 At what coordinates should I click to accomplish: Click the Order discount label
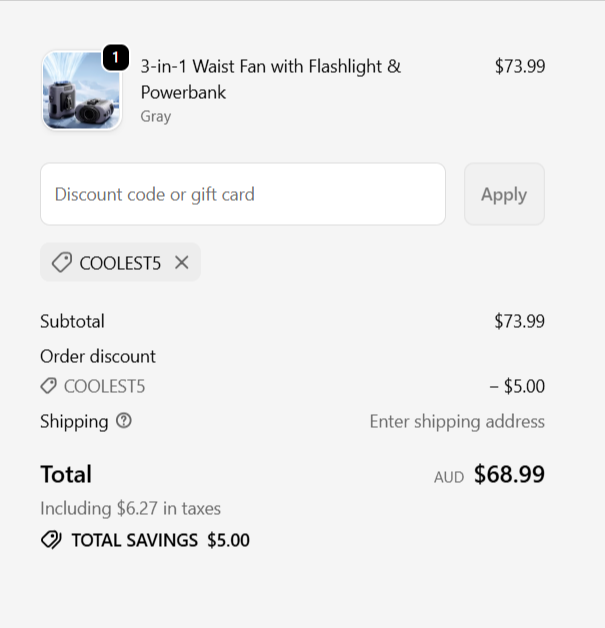point(98,356)
